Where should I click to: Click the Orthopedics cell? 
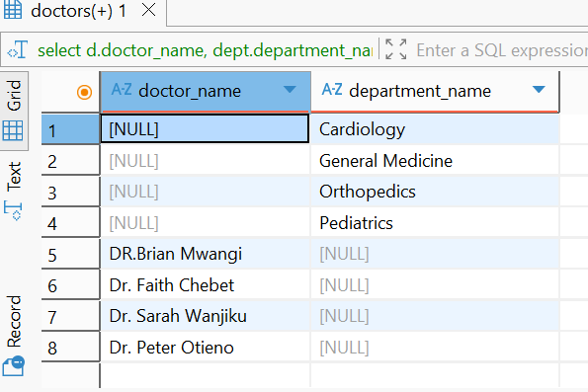coord(435,192)
